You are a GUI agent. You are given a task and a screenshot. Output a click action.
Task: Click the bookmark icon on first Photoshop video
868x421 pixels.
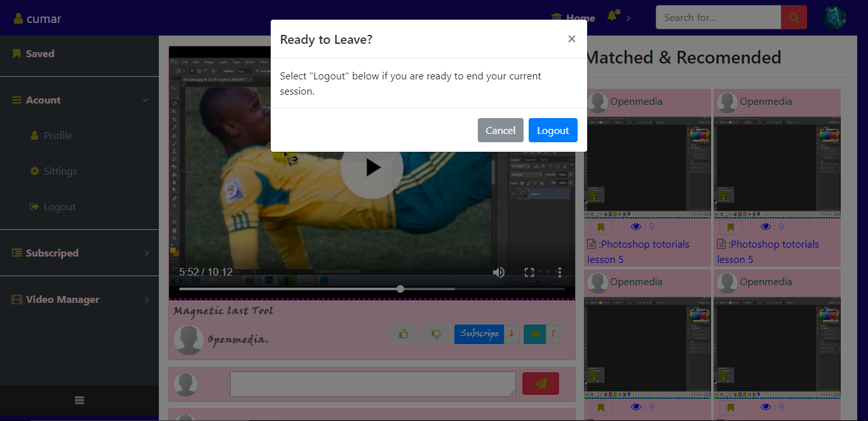[x=600, y=226]
